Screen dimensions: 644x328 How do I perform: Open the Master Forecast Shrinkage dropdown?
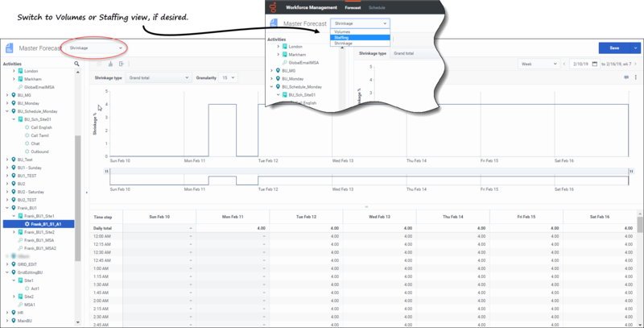pyautogui.click(x=97, y=48)
